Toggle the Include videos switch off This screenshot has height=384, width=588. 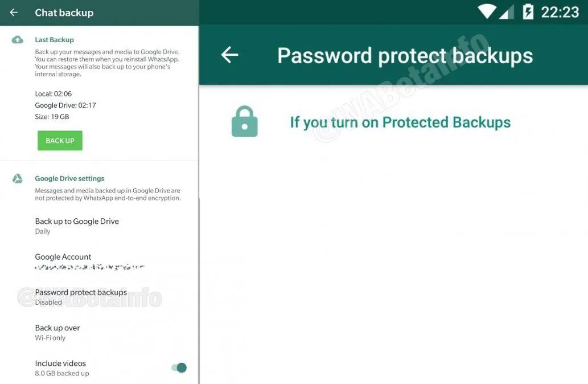point(179,367)
